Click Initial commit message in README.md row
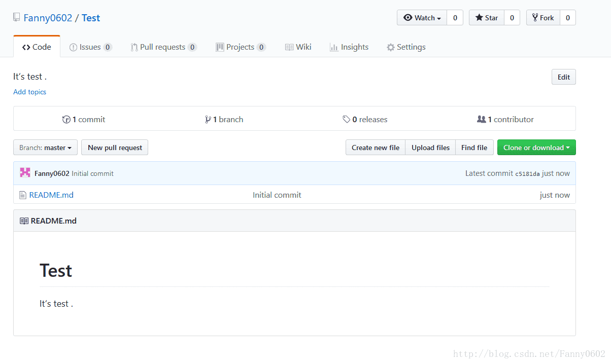 pos(277,195)
